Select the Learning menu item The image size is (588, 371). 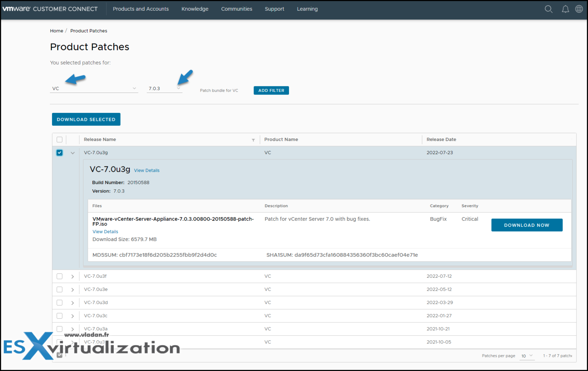(307, 9)
